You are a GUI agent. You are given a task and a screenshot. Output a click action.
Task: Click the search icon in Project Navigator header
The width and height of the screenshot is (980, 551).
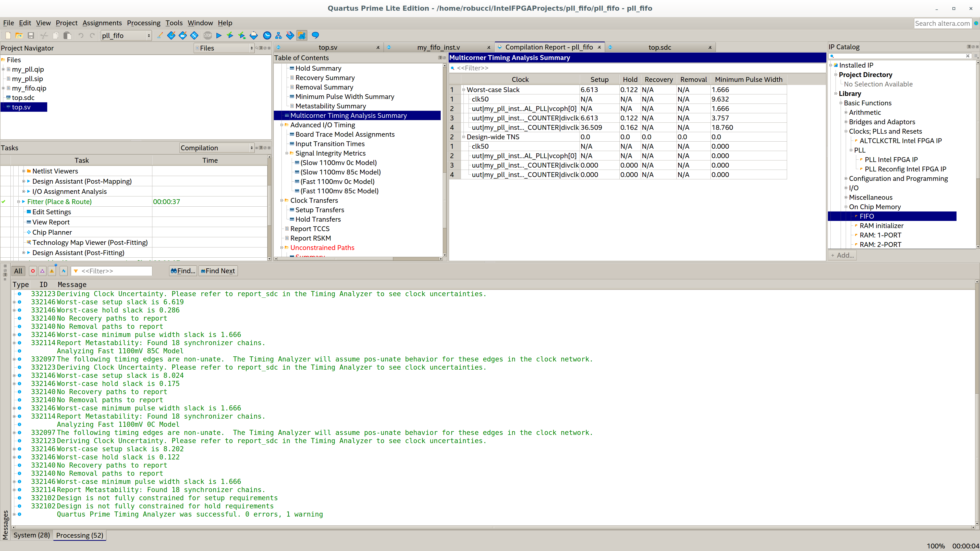click(256, 48)
